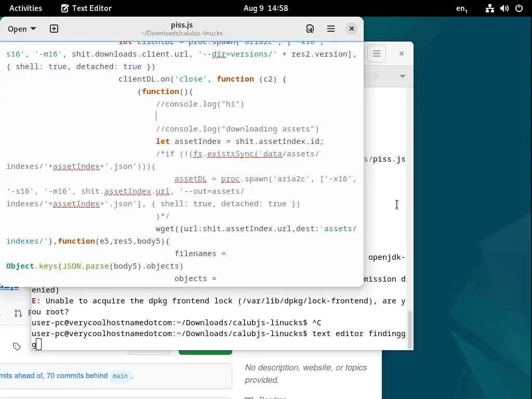Open the Activities overview
Viewport: 532px width, 399px height.
(x=25, y=8)
